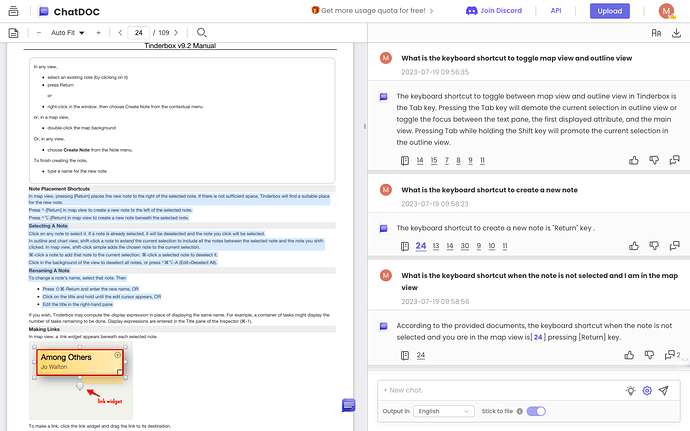The image size is (690, 431).
Task: Click the panel divider resize handle
Action: pos(365,126)
